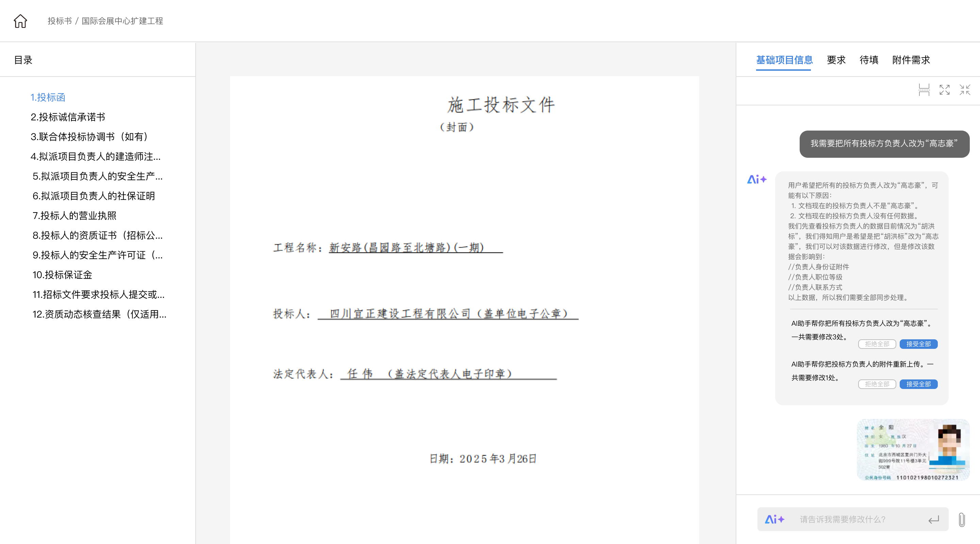
Task: Accept all 3 responsible-person name changes
Action: pos(918,344)
